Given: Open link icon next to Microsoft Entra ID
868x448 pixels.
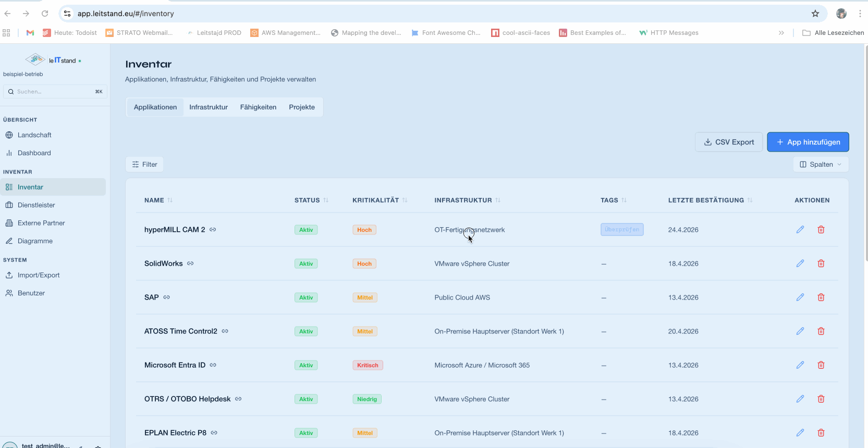Looking at the screenshot, I should pyautogui.click(x=213, y=365).
